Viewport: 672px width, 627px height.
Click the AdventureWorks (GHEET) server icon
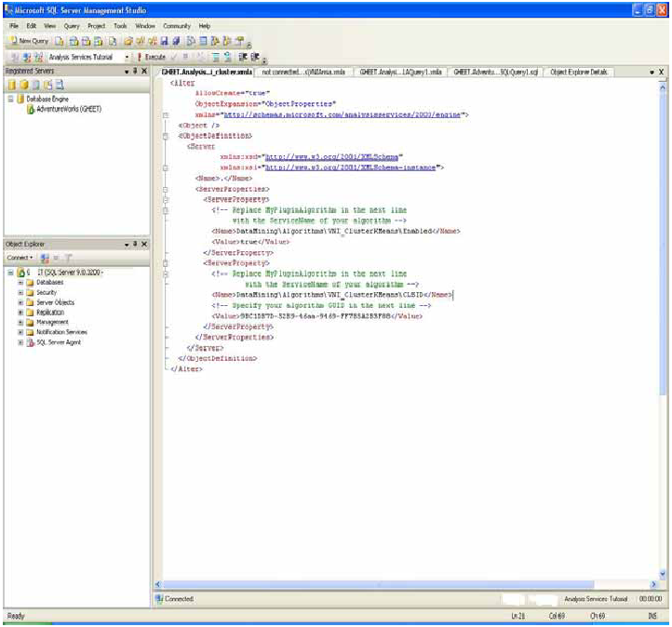(x=31, y=109)
